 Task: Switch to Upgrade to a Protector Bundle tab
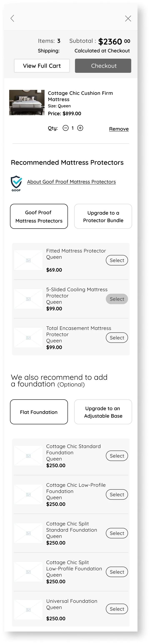coord(103,216)
